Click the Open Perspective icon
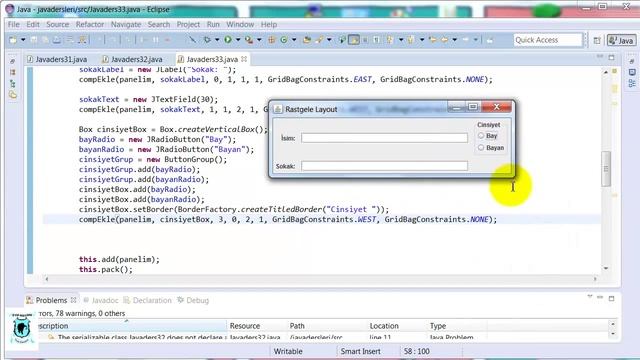This screenshot has height=360, width=640. point(597,40)
